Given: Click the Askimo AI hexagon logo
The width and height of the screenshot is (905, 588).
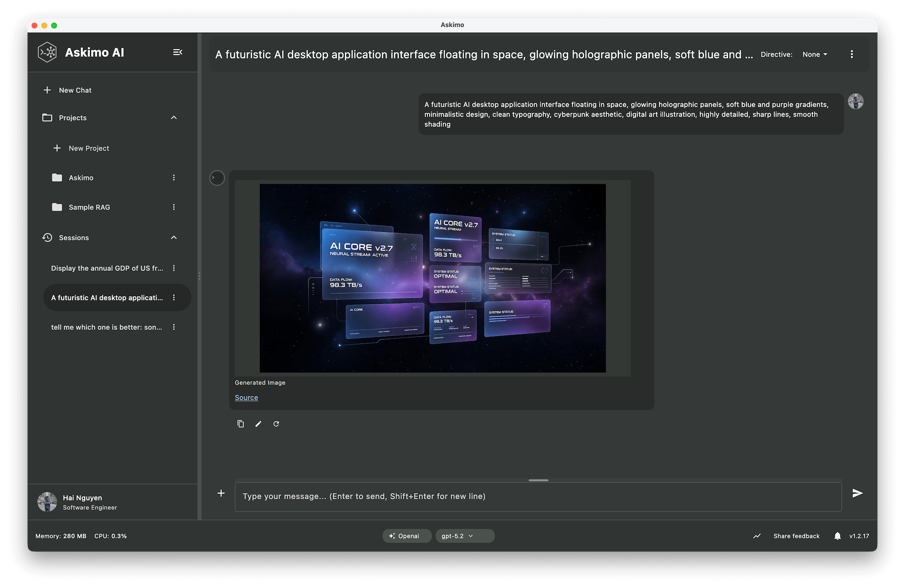Looking at the screenshot, I should tap(47, 52).
